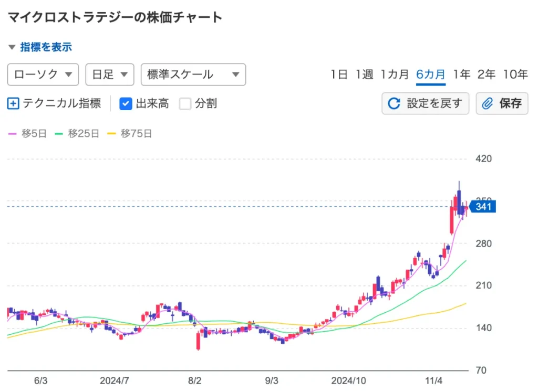Click the 移25日 legend label
The width and height of the screenshot is (538, 392).
tap(84, 134)
